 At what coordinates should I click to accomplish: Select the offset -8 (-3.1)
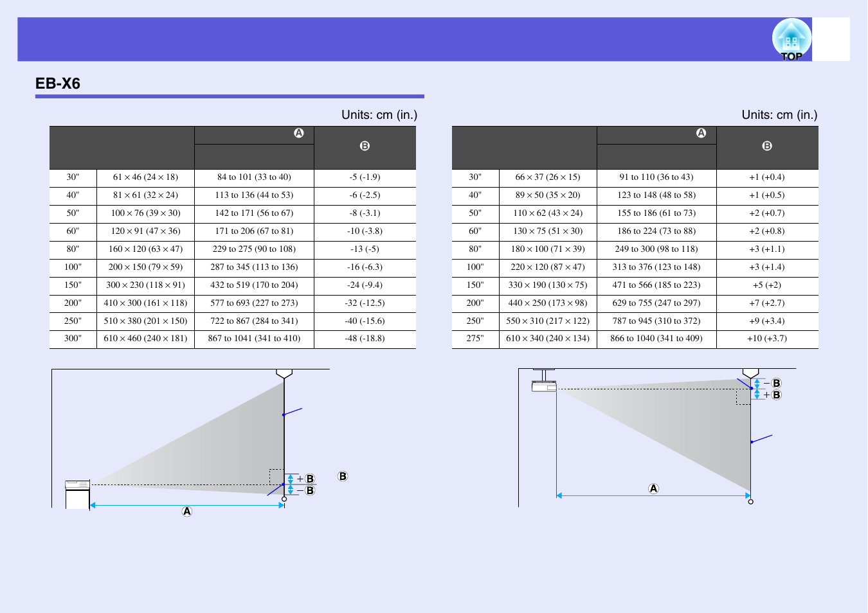365,213
